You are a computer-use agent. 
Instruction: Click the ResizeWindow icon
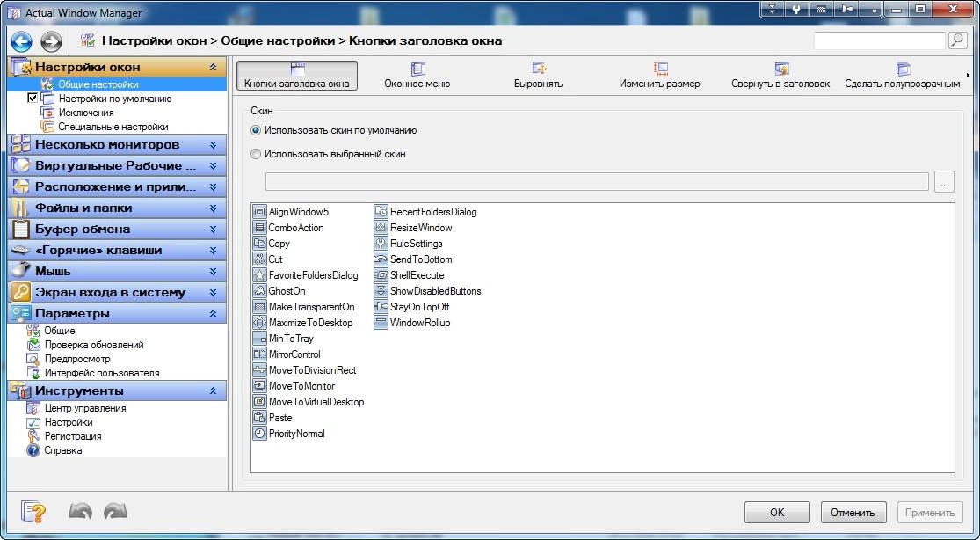[x=381, y=228]
